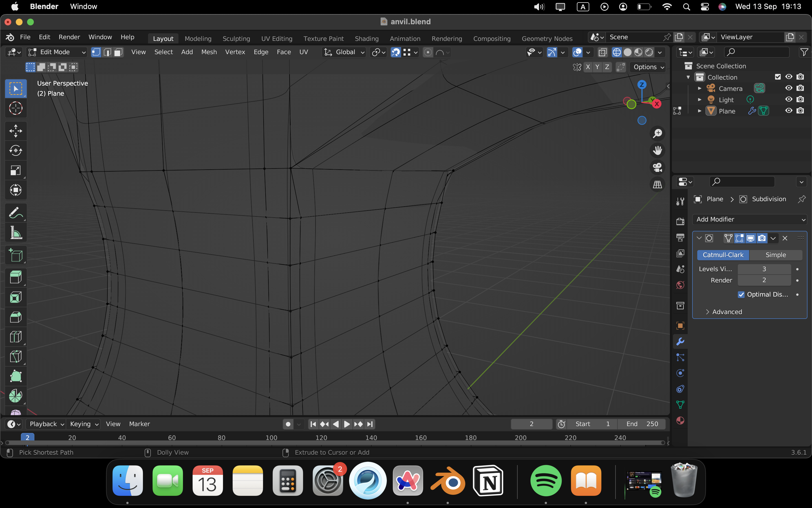This screenshot has width=812, height=508.
Task: Click the Render levels value field
Action: [x=764, y=280]
